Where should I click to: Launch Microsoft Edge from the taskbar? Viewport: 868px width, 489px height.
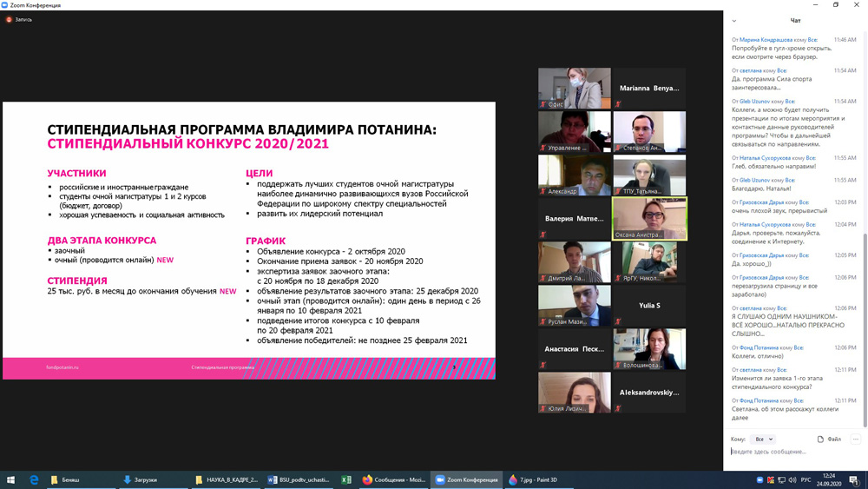[34, 479]
